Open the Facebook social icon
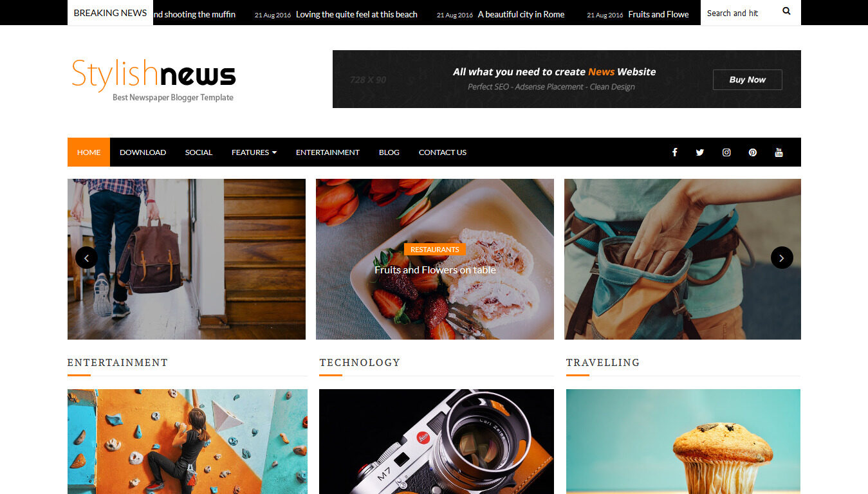Image resolution: width=868 pixels, height=494 pixels. point(674,152)
